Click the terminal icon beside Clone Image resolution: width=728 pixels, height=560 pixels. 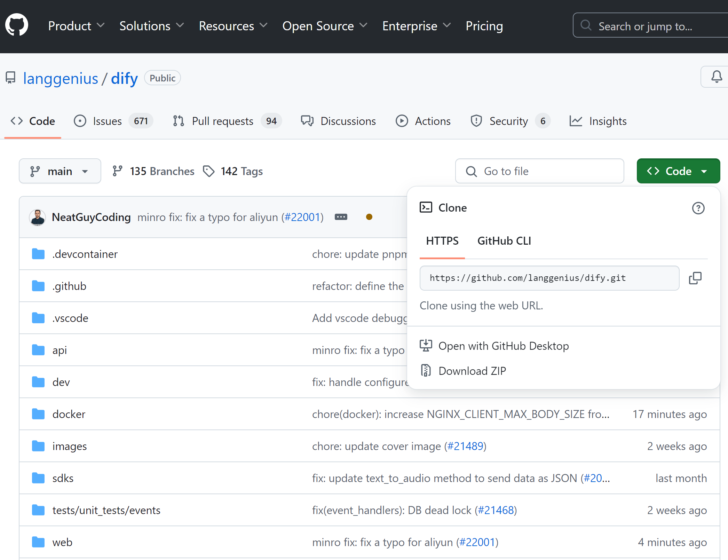pyautogui.click(x=426, y=207)
